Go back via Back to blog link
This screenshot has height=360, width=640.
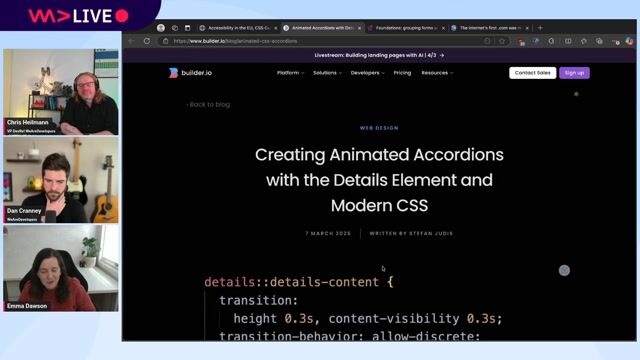coord(208,104)
